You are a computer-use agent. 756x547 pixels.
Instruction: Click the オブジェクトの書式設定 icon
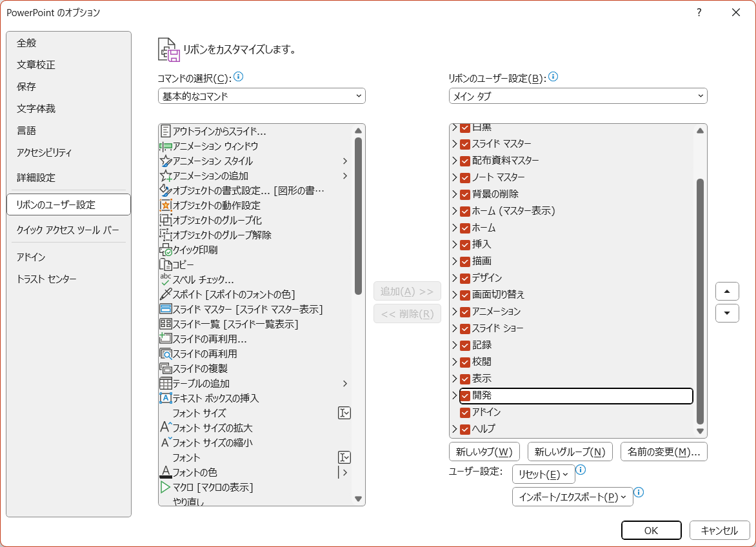(x=165, y=191)
